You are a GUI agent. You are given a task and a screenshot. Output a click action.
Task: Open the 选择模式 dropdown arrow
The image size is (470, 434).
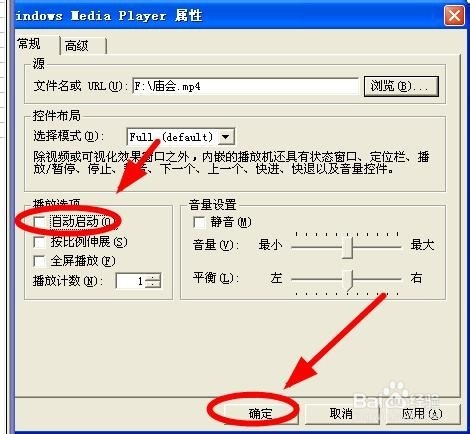(226, 137)
